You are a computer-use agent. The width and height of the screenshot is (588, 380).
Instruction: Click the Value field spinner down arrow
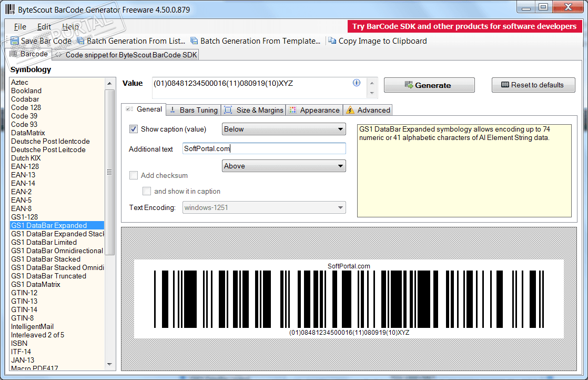point(372,93)
